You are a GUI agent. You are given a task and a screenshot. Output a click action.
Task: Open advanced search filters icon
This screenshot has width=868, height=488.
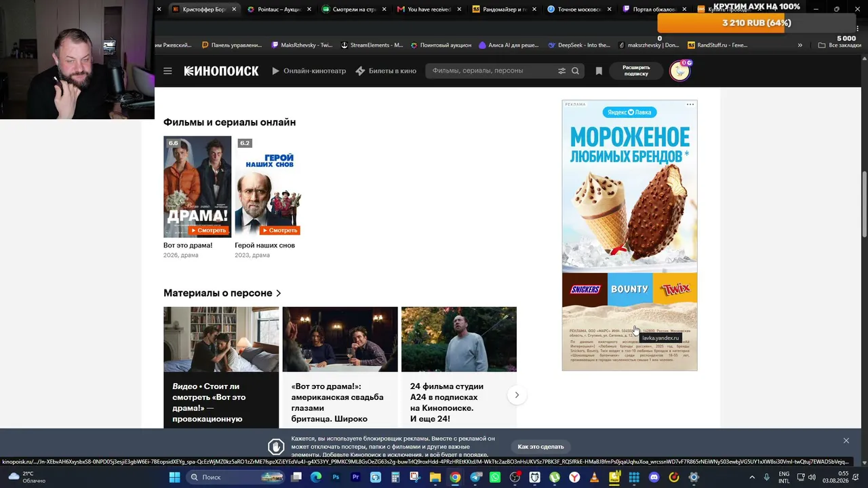(561, 70)
